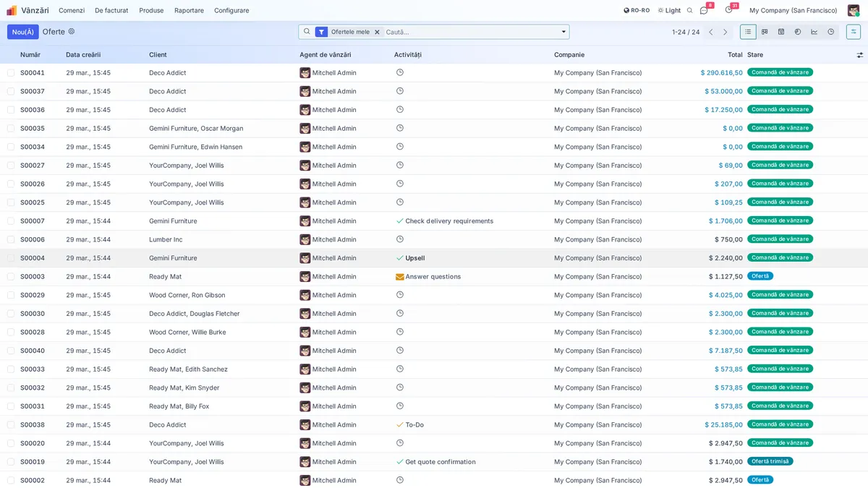Switch to the Produse menu
Screen dimensions: 868x488
tap(150, 10)
